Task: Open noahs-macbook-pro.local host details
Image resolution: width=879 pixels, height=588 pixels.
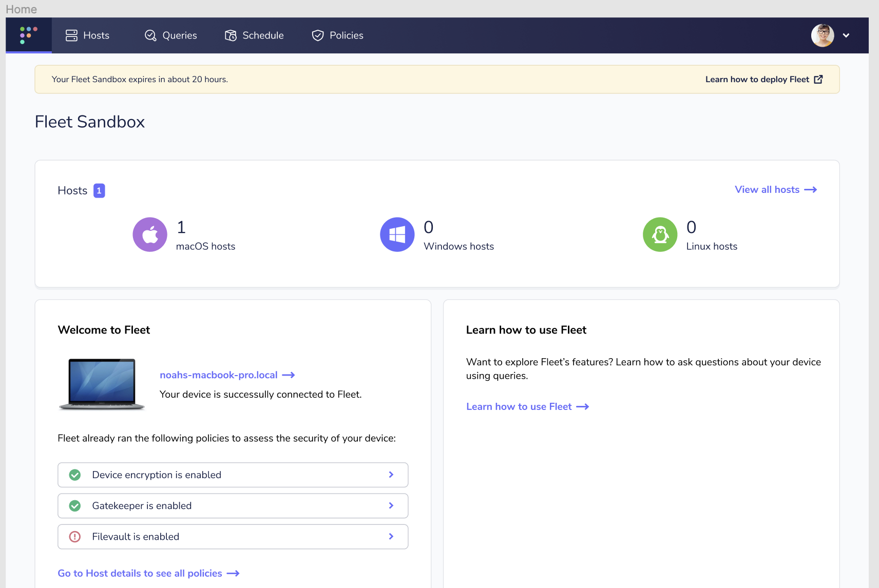Action: point(218,375)
